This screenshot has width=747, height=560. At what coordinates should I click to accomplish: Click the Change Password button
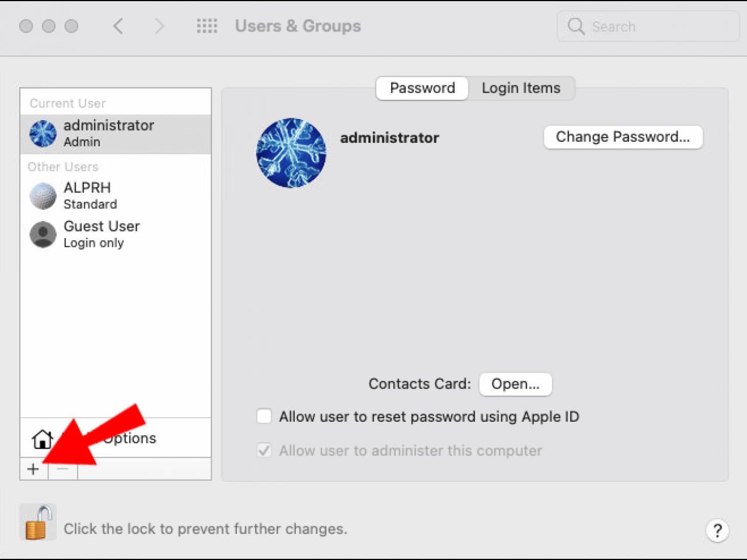[x=623, y=137]
